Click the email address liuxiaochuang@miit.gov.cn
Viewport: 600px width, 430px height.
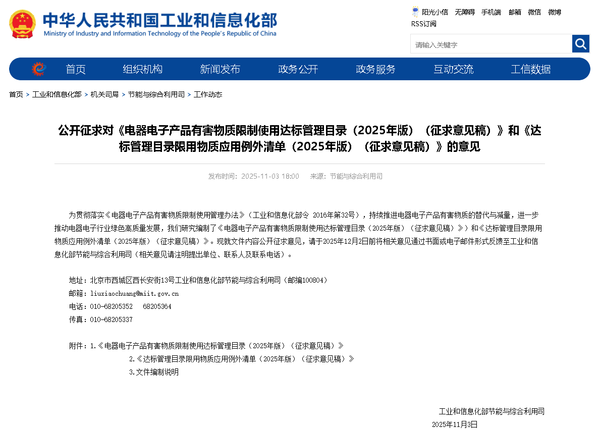[135, 294]
